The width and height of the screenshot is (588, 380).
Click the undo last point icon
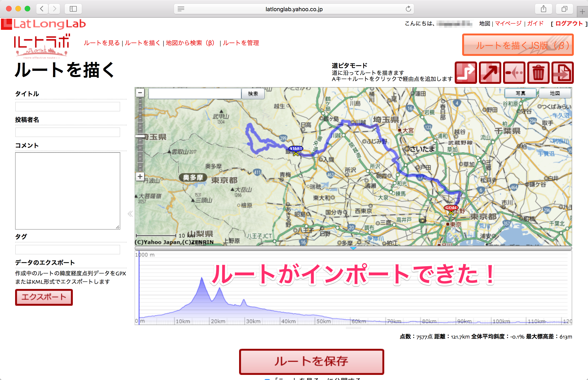[x=514, y=73]
